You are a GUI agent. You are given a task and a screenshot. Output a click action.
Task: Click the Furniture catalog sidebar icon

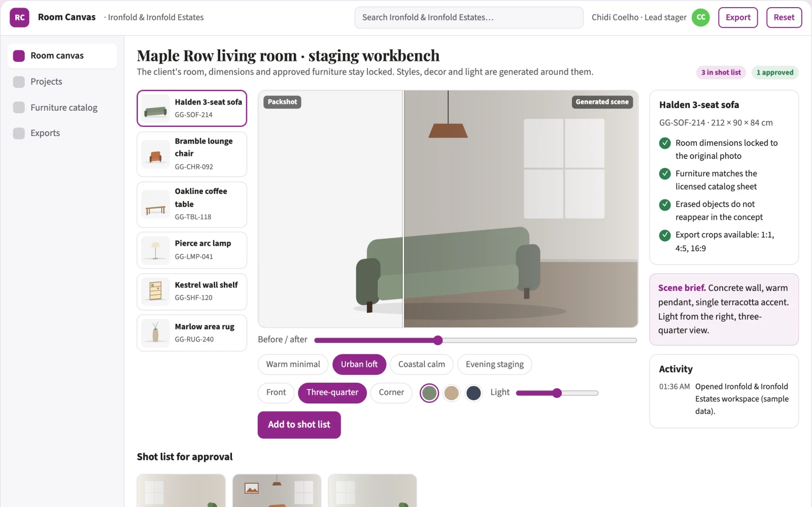pos(19,108)
